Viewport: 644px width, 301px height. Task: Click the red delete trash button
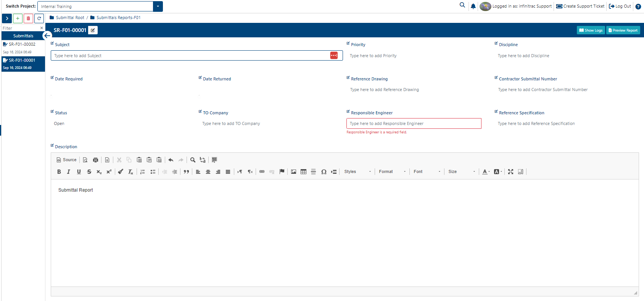tap(28, 18)
